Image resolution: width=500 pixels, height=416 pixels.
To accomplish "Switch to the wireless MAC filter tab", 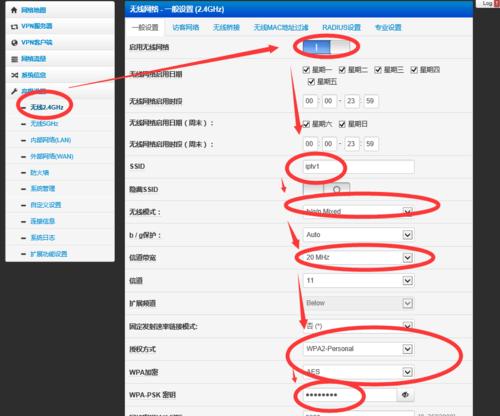I will [x=281, y=27].
